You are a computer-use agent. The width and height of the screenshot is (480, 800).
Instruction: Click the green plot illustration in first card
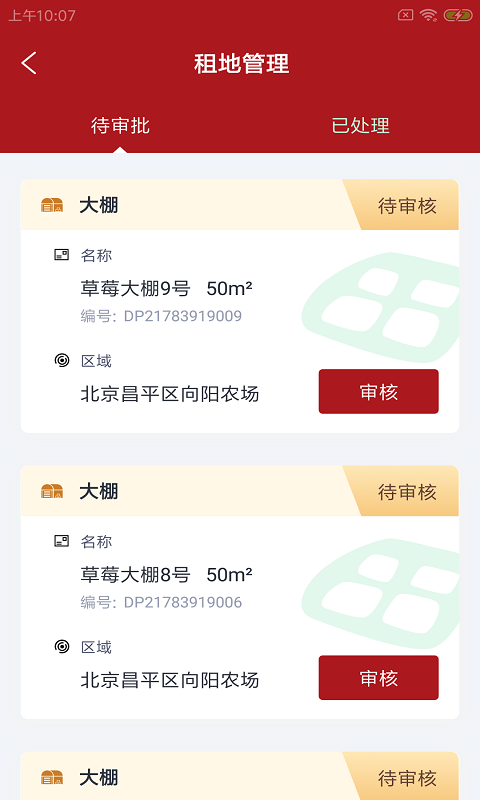tap(380, 307)
